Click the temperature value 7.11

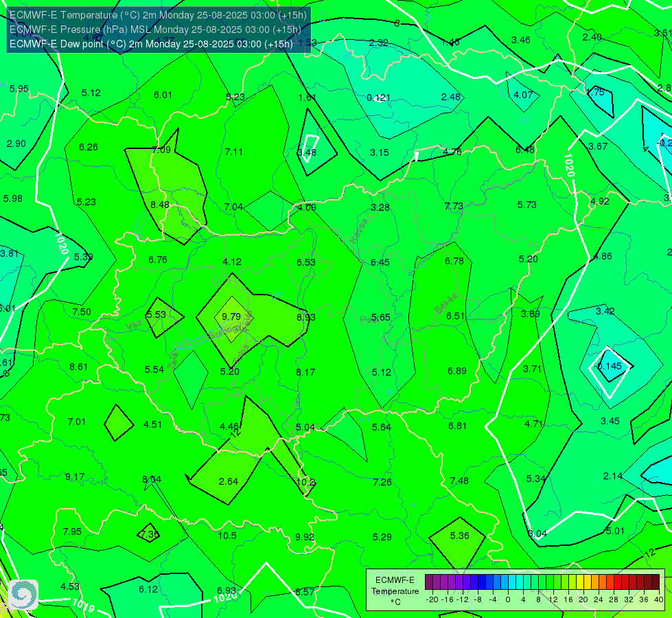pyautogui.click(x=233, y=152)
